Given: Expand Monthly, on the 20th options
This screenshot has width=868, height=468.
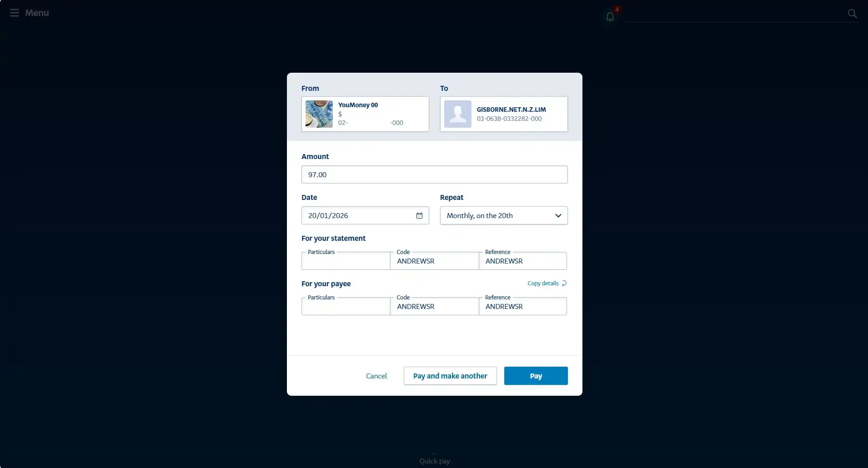Looking at the screenshot, I should coord(558,215).
